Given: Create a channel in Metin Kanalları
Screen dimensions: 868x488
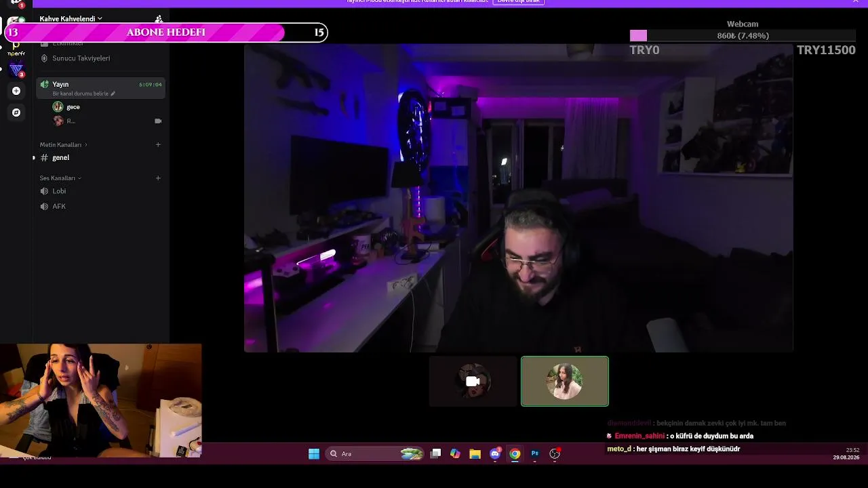Looking at the screenshot, I should point(158,144).
